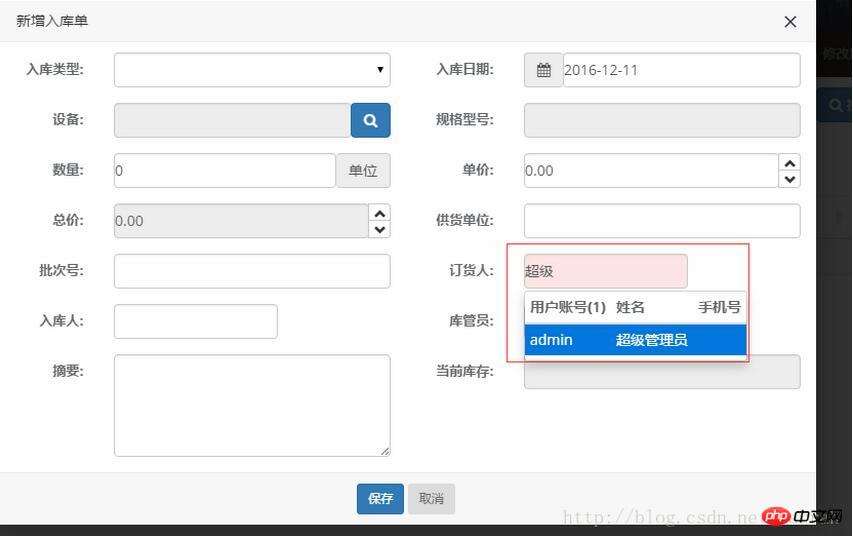Open the 入库类型 dropdown
This screenshot has width=853, height=536.
pos(252,70)
